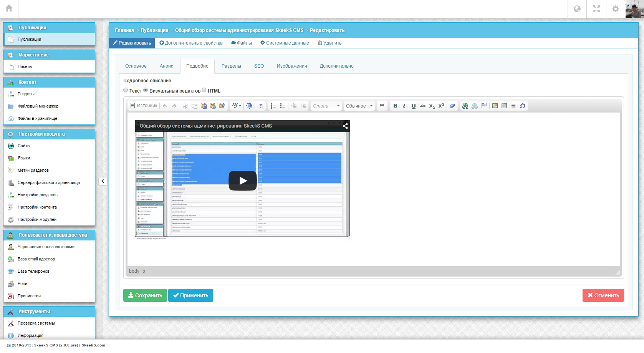Image resolution: width=644 pixels, height=353 pixels.
Task: Paste from clipboard icon
Action: point(204,106)
